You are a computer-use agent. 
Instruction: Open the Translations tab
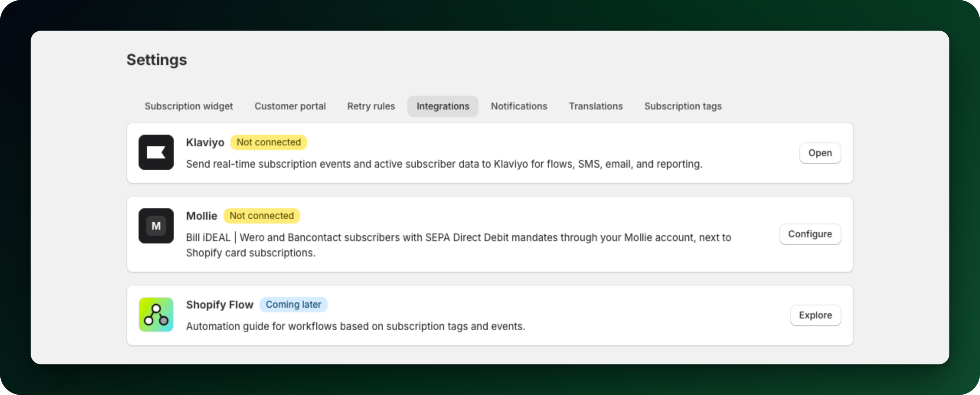(596, 106)
